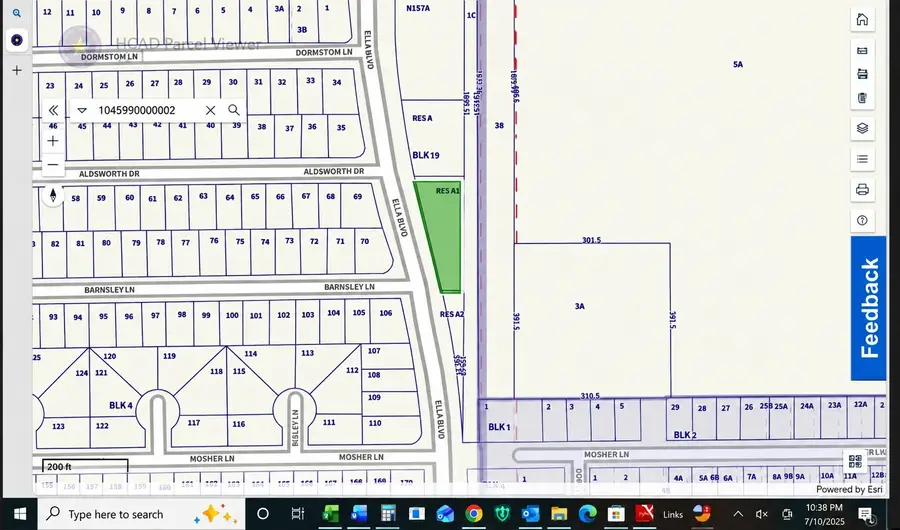
Task: Click the Print map icon
Action: [862, 189]
